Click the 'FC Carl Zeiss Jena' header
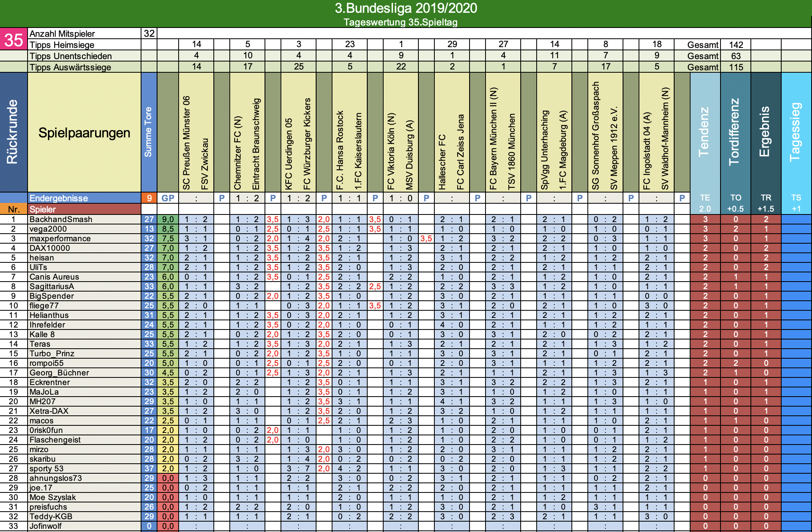This screenshot has width=812, height=532. (461, 152)
